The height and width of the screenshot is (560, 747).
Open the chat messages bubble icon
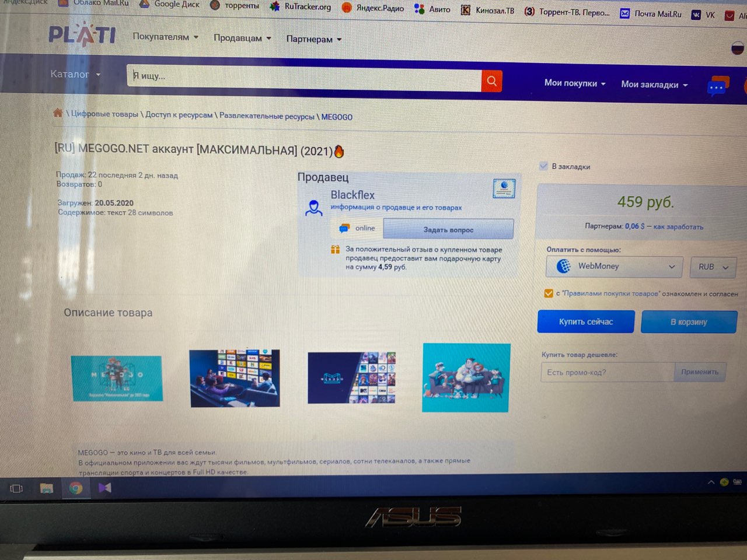click(717, 86)
